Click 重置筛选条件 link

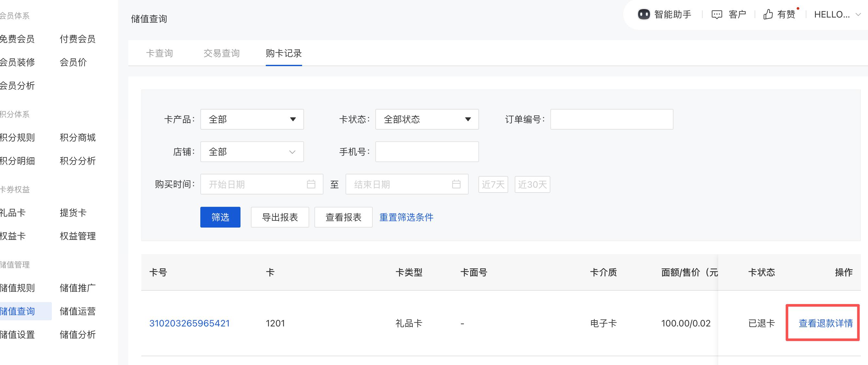coord(406,218)
